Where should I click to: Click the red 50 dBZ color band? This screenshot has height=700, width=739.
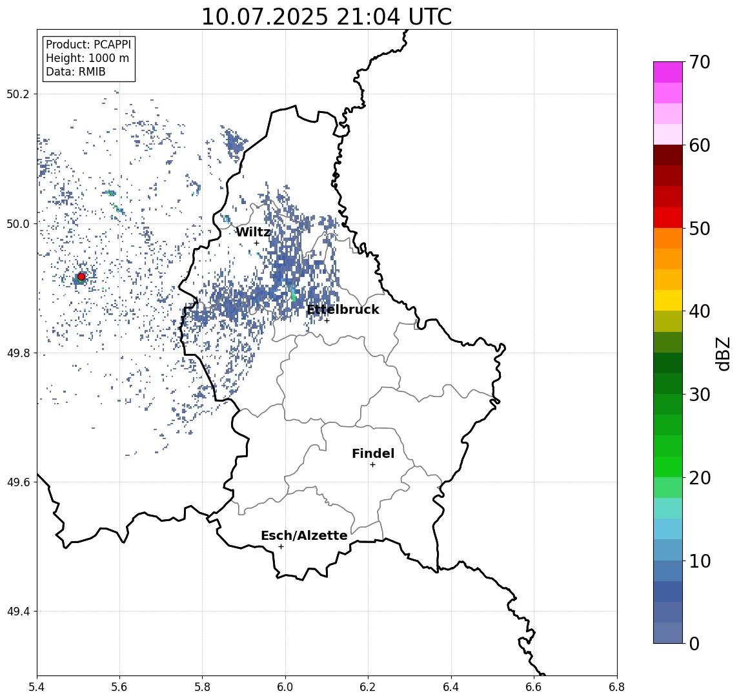[x=668, y=218]
